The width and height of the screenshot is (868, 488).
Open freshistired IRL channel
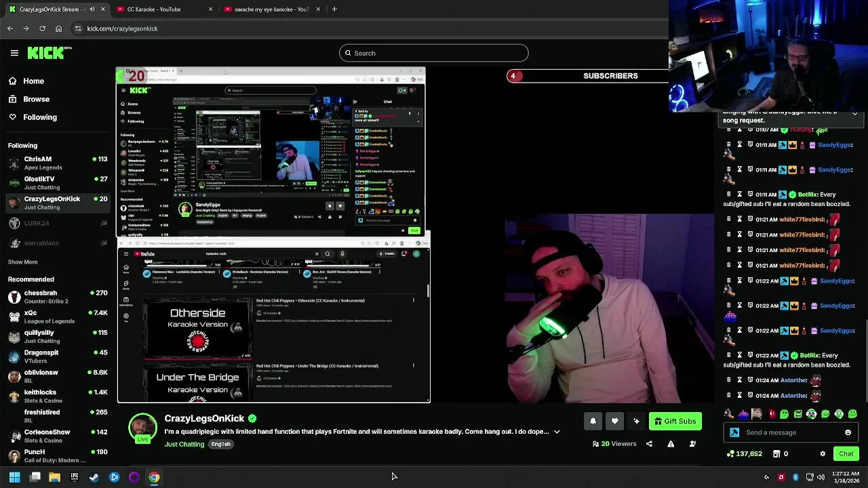tap(58, 415)
